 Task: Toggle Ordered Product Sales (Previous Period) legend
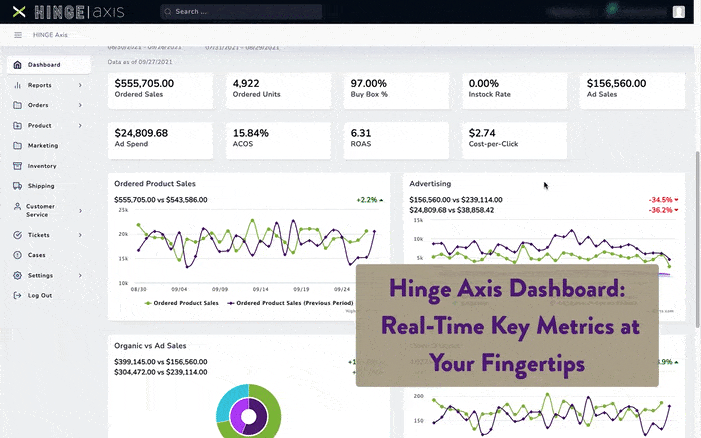[290, 303]
